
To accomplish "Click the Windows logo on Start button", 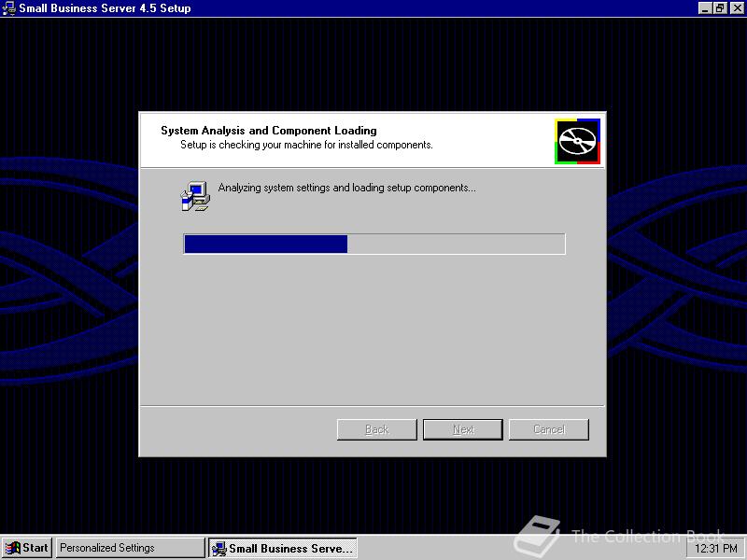I will coord(13,549).
